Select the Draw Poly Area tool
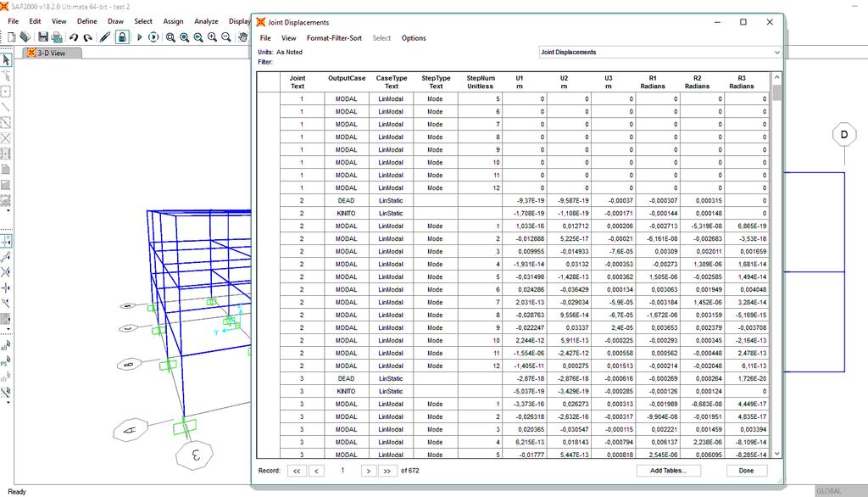 click(6, 169)
